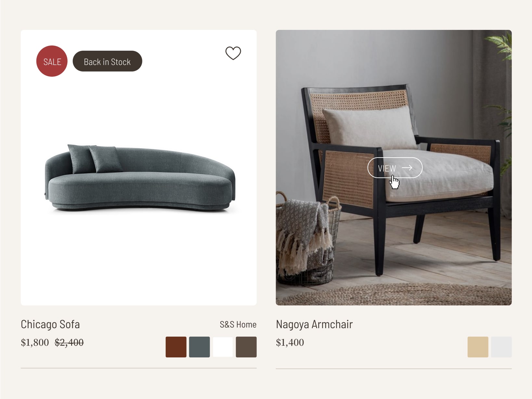Open the Nagoya Armchair product title
This screenshot has height=399, width=532.
314,324
